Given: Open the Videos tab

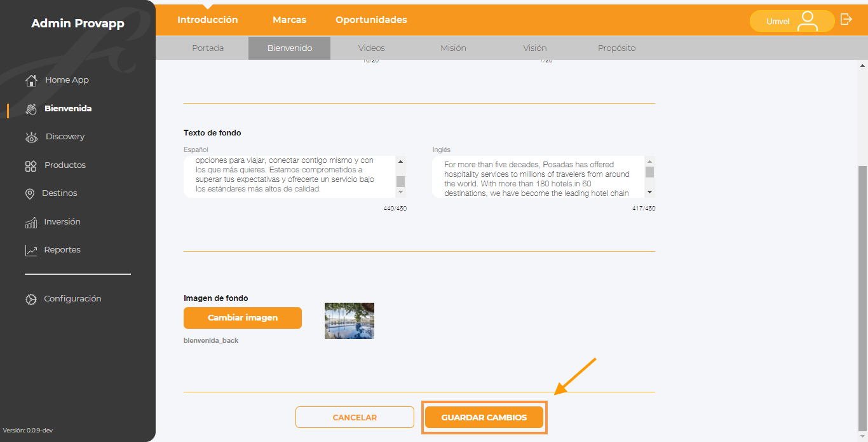Looking at the screenshot, I should pyautogui.click(x=372, y=48).
